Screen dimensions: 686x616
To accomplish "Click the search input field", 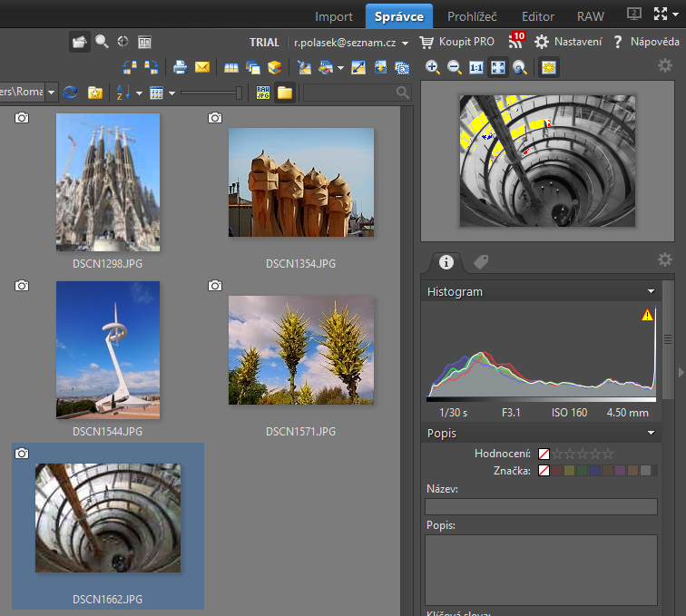I will (357, 93).
